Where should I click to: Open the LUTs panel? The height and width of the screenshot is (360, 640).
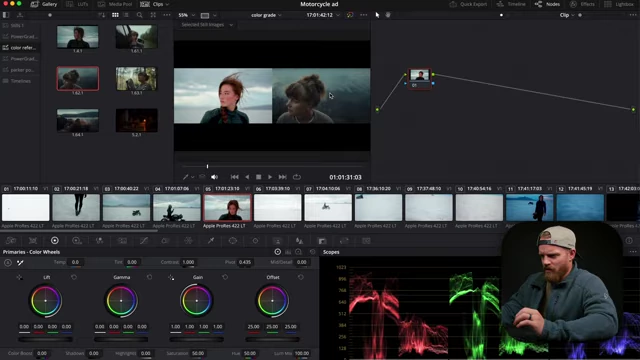(x=77, y=4)
